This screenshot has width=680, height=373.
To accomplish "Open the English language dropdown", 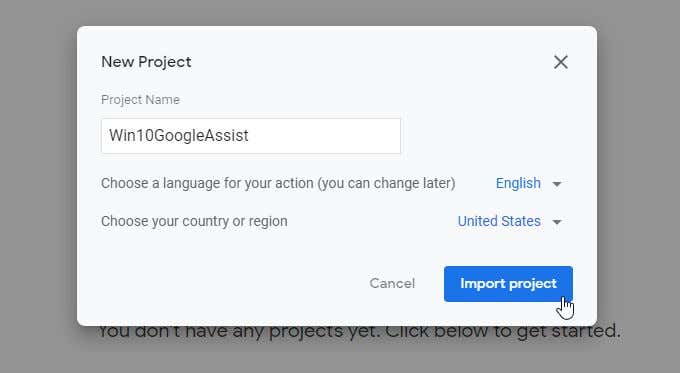I will click(529, 183).
